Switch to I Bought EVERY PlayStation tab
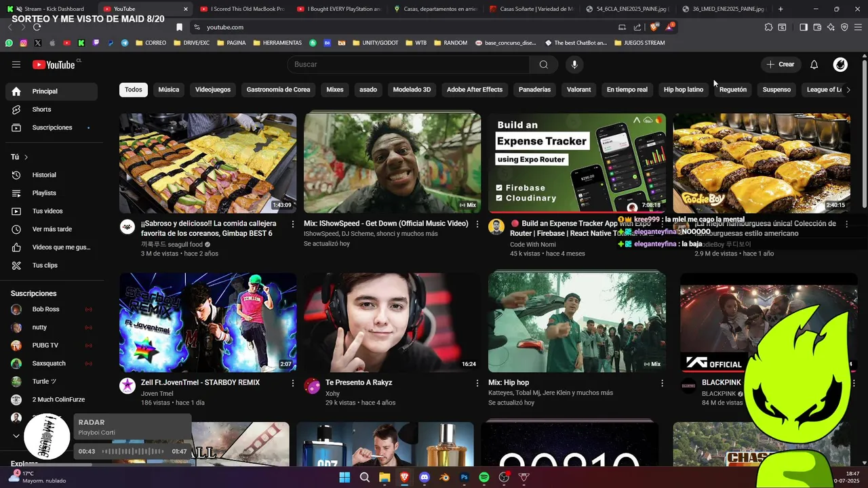The image size is (868, 488). pyautogui.click(x=338, y=9)
